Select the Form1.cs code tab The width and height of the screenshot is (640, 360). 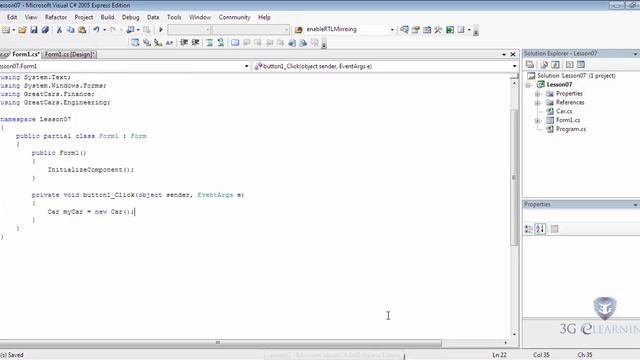(25, 54)
